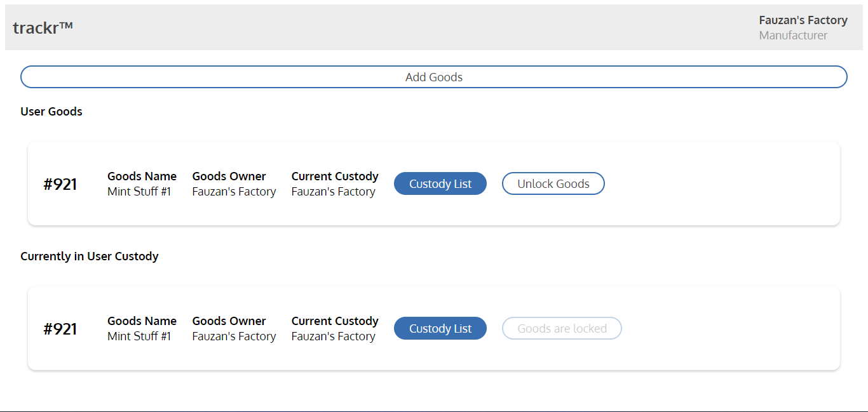Click Current Custody value in User Goods card

[x=333, y=192]
